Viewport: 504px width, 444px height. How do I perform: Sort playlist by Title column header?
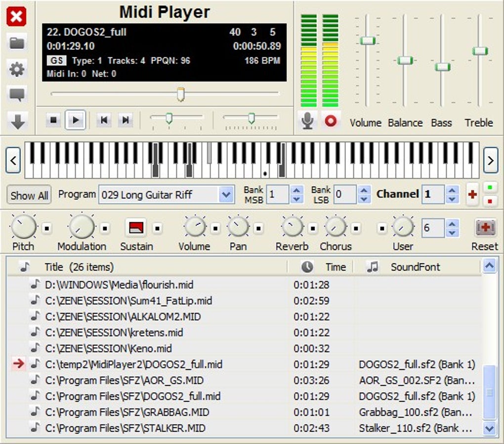[x=79, y=267]
